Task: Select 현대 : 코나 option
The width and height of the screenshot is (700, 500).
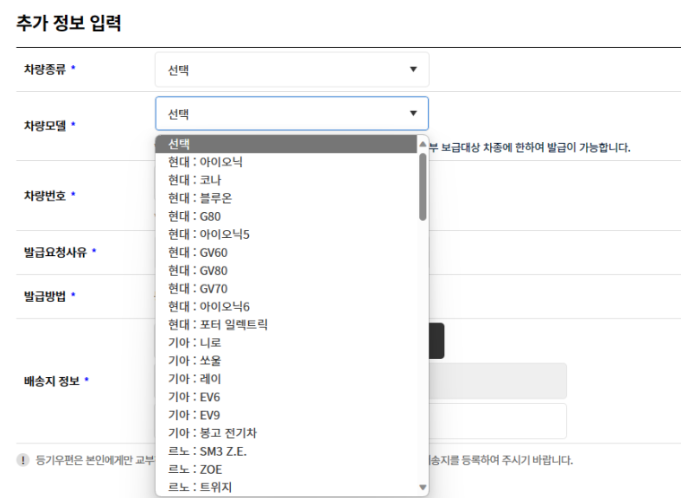Action: click(x=286, y=180)
